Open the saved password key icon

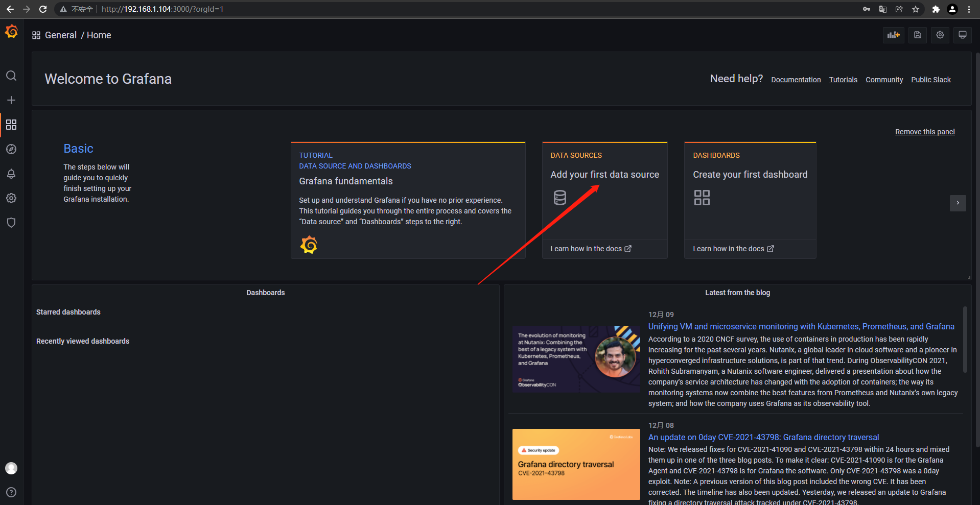tap(867, 9)
